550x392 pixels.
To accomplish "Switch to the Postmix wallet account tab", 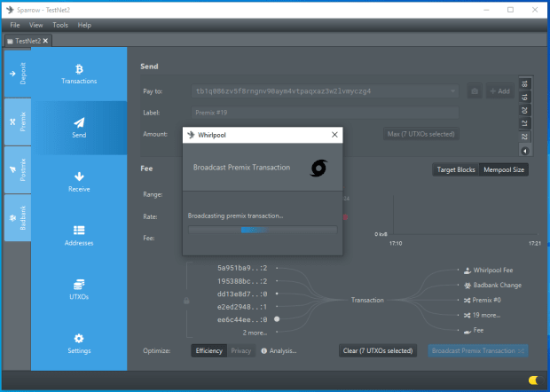I will (18, 170).
